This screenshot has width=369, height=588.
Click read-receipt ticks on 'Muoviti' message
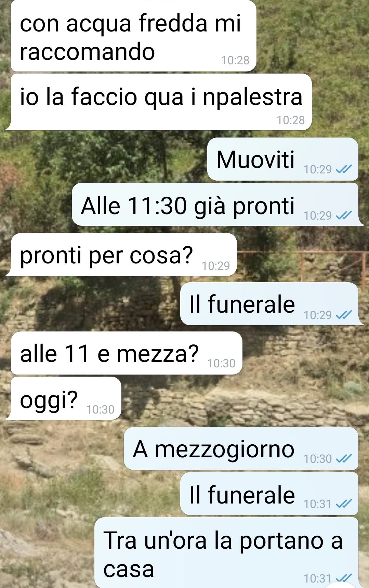click(343, 169)
